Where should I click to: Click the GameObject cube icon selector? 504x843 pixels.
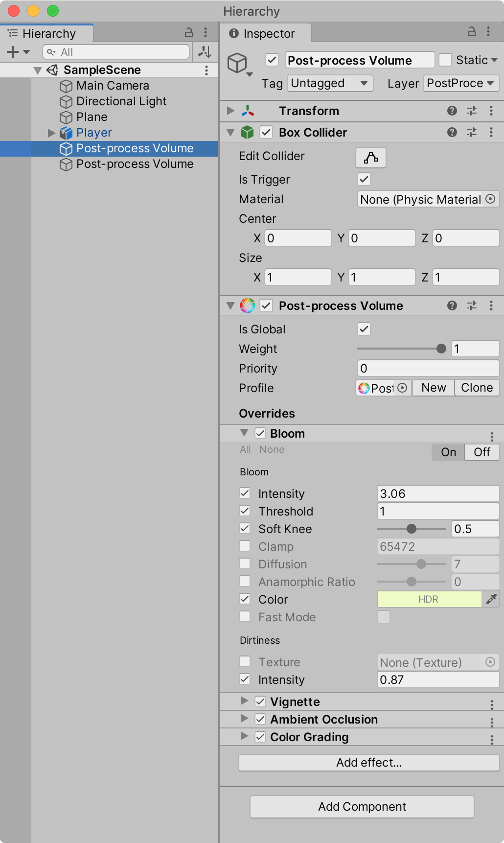[240, 65]
